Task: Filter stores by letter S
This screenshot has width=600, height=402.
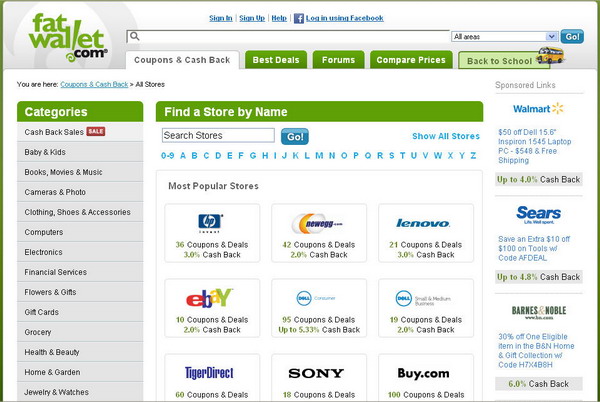Action: click(x=391, y=156)
